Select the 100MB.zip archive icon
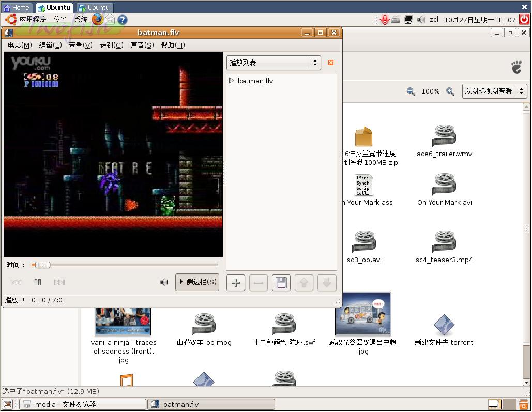This screenshot has height=412, width=532. tap(364, 136)
